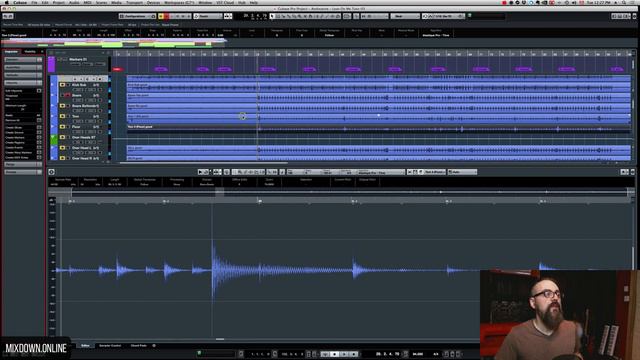This screenshot has width=640, height=360.
Task: Open the Audio menu
Action: [74, 2]
